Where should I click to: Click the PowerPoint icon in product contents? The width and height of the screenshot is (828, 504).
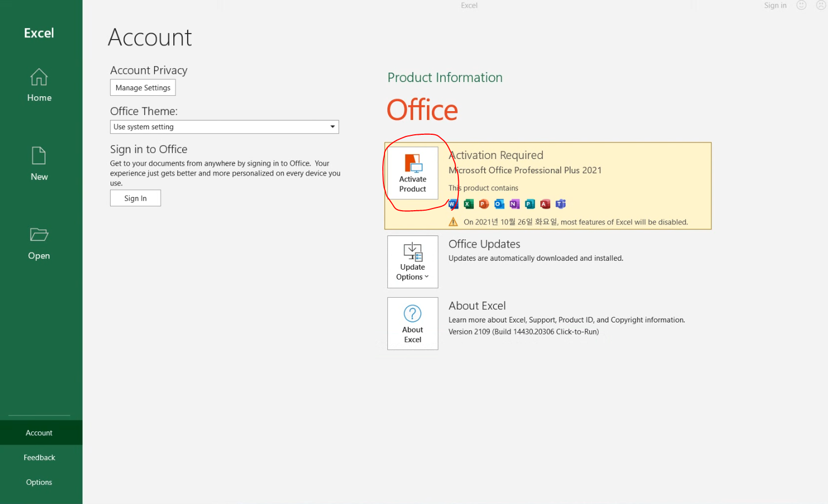click(x=484, y=204)
